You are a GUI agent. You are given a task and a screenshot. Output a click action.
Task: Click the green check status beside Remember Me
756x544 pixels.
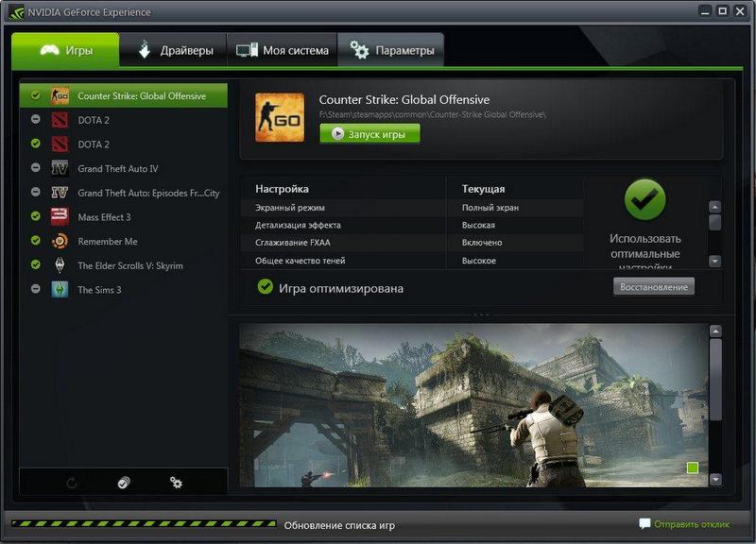36,240
